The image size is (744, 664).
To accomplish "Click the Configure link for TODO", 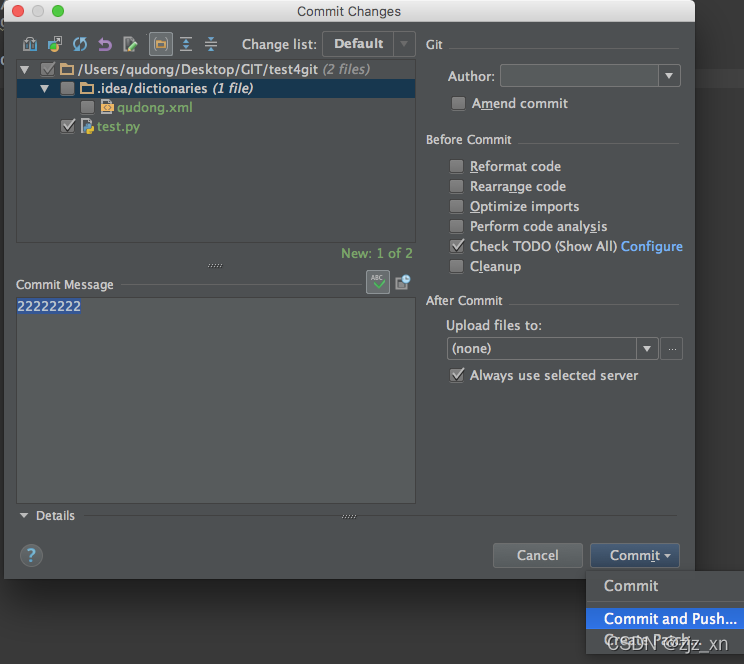I will [651, 246].
